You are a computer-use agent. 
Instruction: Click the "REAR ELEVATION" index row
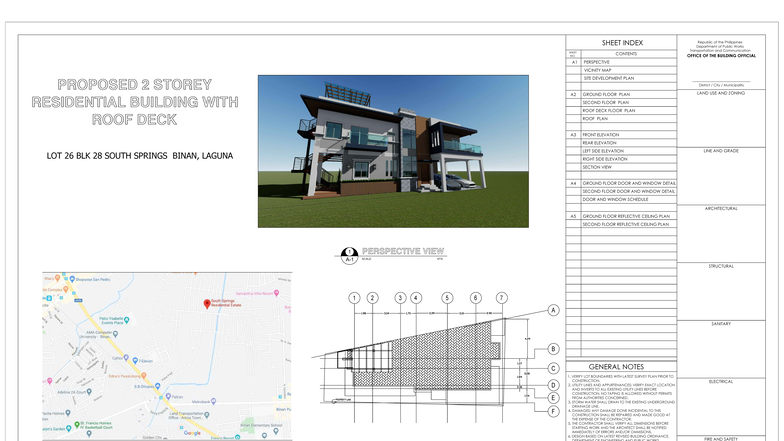coord(622,142)
